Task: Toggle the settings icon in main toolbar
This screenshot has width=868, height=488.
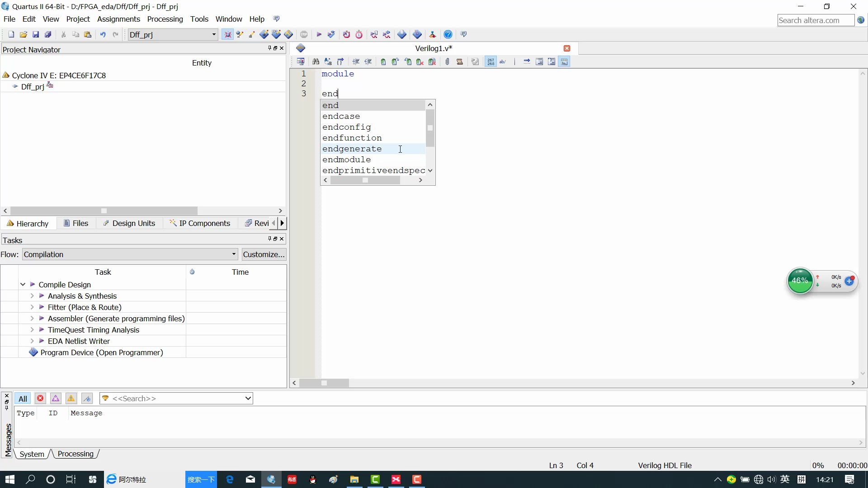Action: pyautogui.click(x=228, y=34)
